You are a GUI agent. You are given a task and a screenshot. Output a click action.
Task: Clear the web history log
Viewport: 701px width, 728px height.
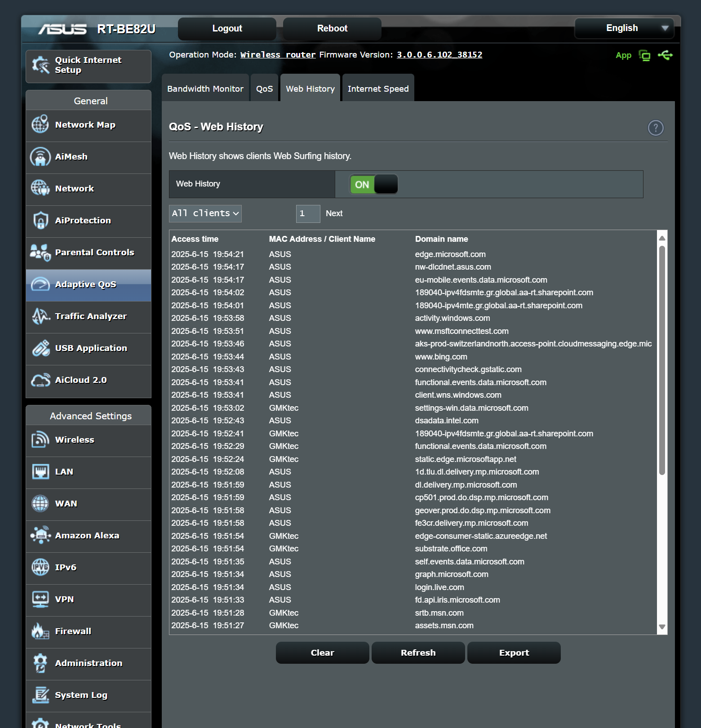pos(323,653)
